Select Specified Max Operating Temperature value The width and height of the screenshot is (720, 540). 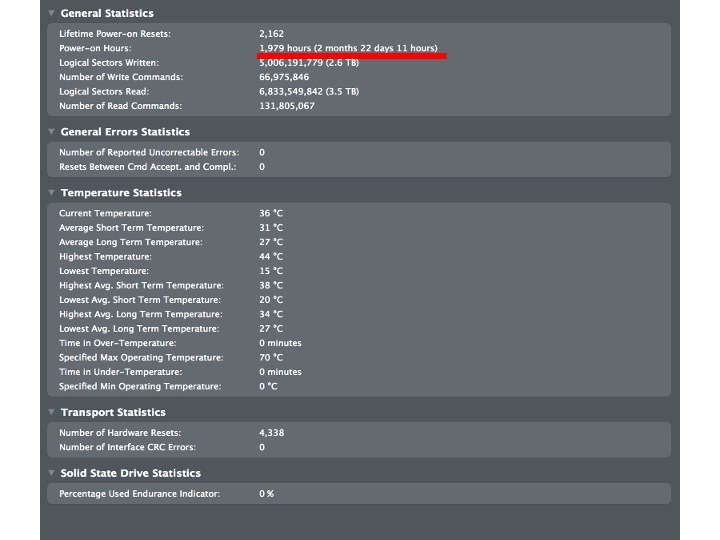coord(271,357)
